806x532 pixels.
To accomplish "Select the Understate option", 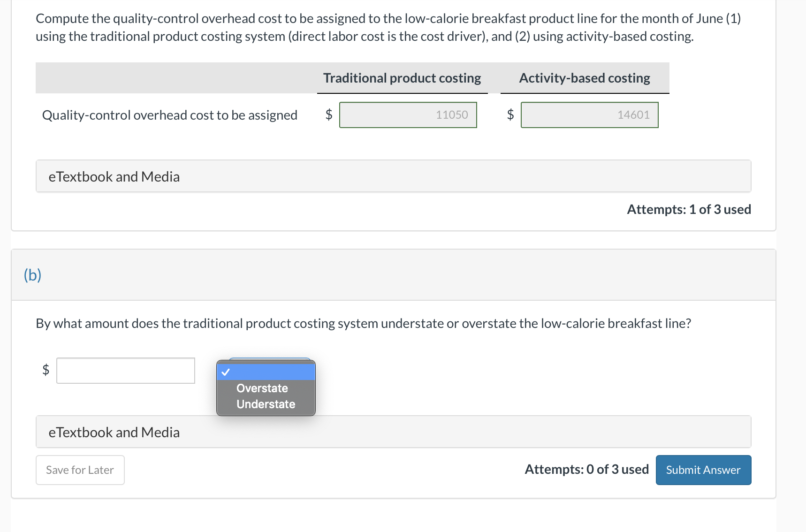I will coord(266,404).
